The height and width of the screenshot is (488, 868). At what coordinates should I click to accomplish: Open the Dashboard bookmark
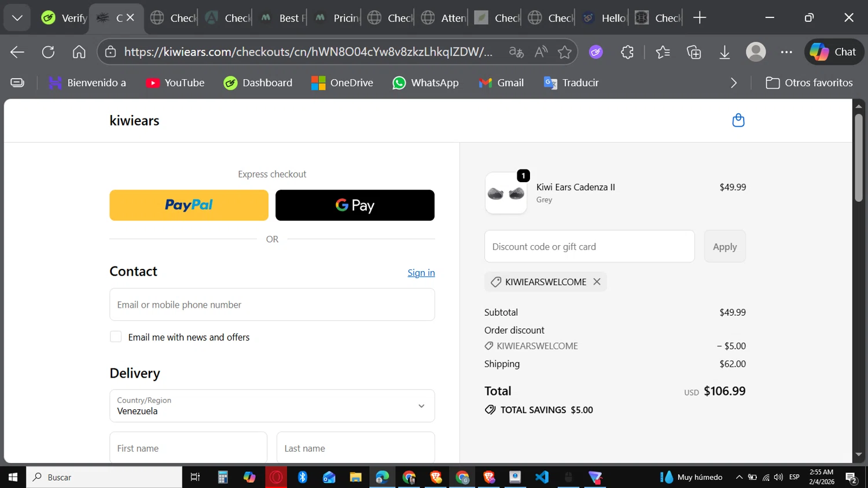(258, 83)
